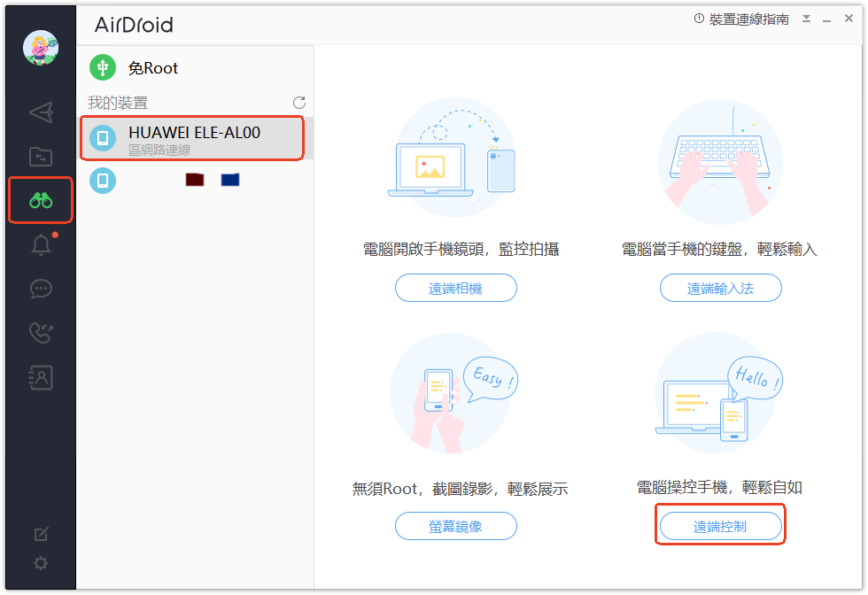The width and height of the screenshot is (868, 595).
Task: Open the call logs phone icon
Action: [41, 333]
